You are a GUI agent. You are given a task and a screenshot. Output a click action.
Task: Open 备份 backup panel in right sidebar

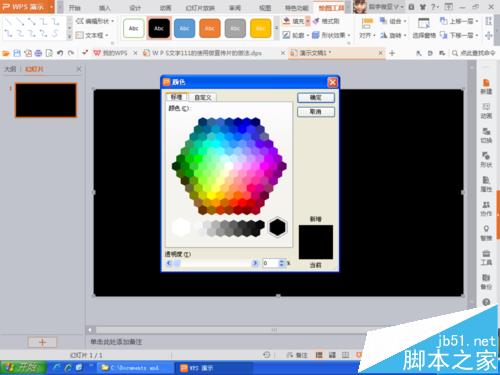coord(486,282)
